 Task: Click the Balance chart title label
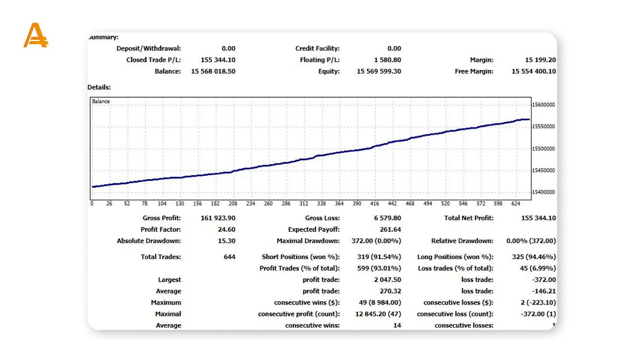coord(101,102)
